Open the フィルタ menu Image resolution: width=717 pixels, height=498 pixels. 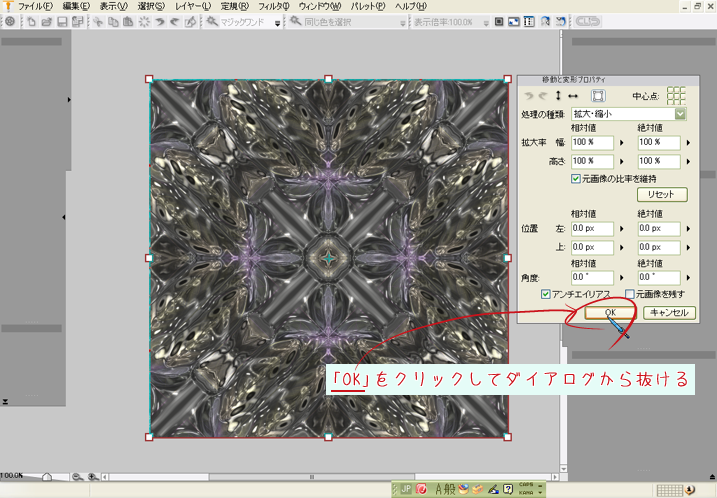coord(273,6)
